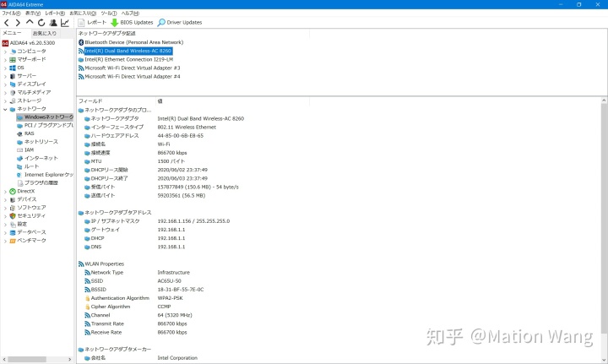Open the 表示(V) menu
The width and height of the screenshot is (608, 364).
[33, 14]
